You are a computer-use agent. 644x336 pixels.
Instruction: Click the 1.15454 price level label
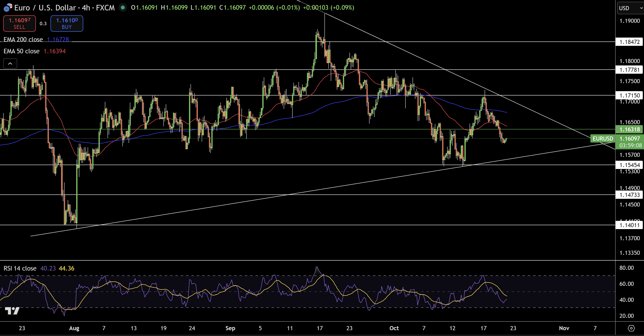[629, 165]
